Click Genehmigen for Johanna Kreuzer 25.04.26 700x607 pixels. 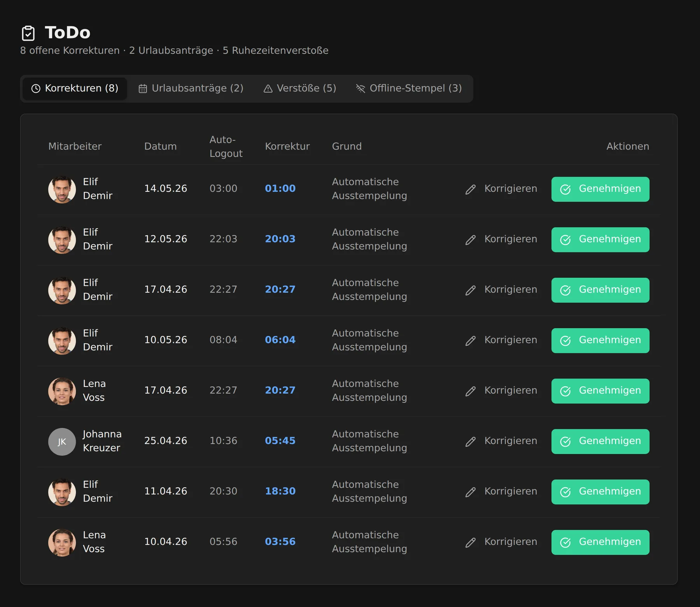tap(600, 442)
